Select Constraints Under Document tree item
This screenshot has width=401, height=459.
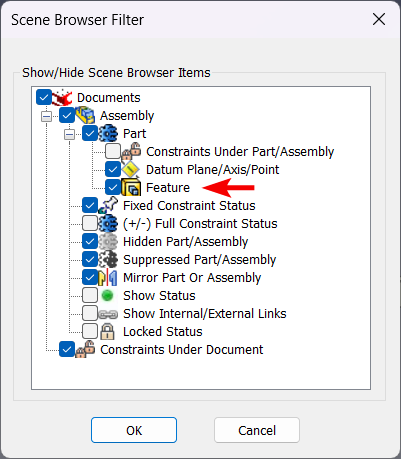182,350
